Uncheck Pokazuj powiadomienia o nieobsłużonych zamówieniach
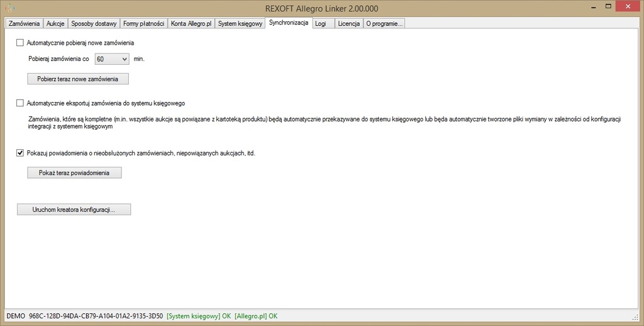The width and height of the screenshot is (644, 326). point(19,153)
